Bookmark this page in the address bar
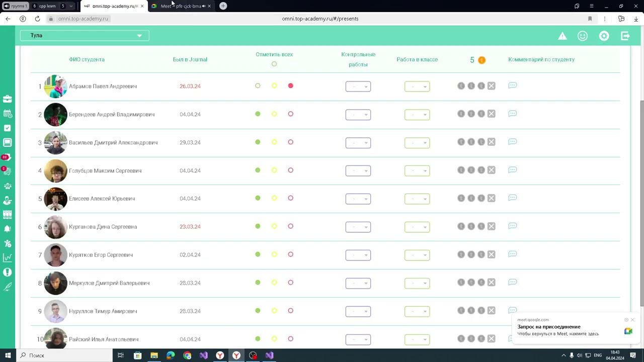 pyautogui.click(x=590, y=19)
